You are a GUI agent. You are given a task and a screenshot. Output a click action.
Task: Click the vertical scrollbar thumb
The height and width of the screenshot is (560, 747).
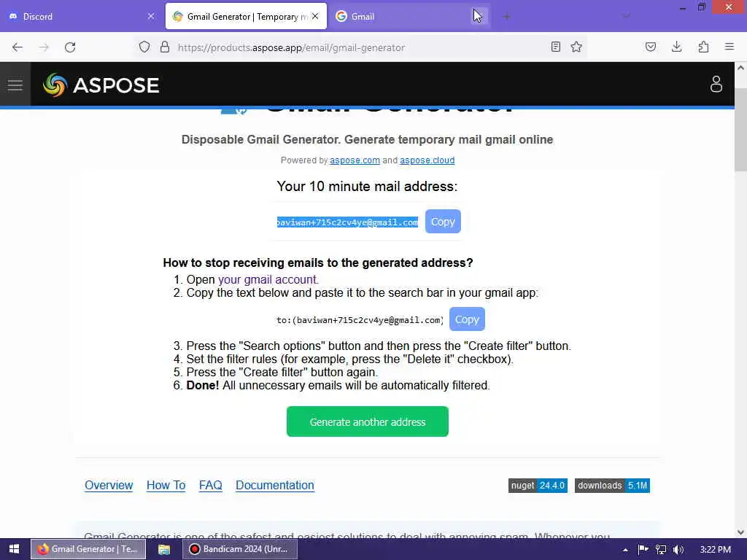740,130
